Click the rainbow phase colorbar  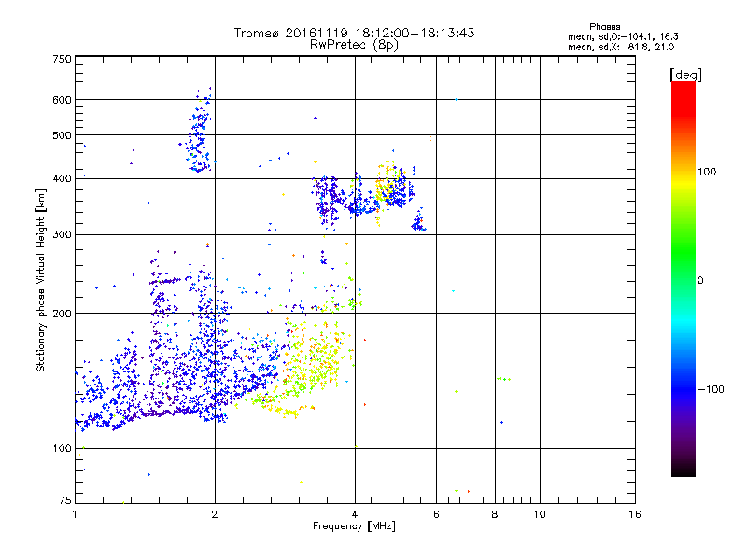point(684,278)
